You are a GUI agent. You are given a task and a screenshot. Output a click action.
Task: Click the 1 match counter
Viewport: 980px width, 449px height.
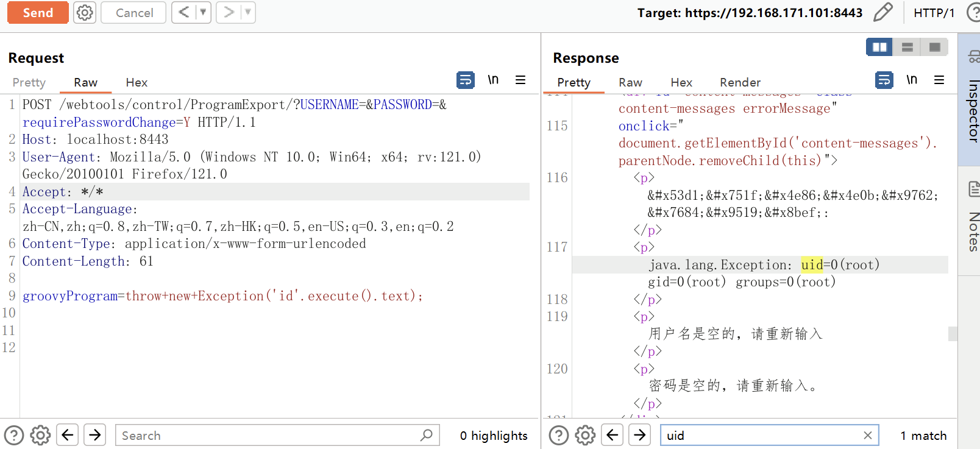click(923, 436)
